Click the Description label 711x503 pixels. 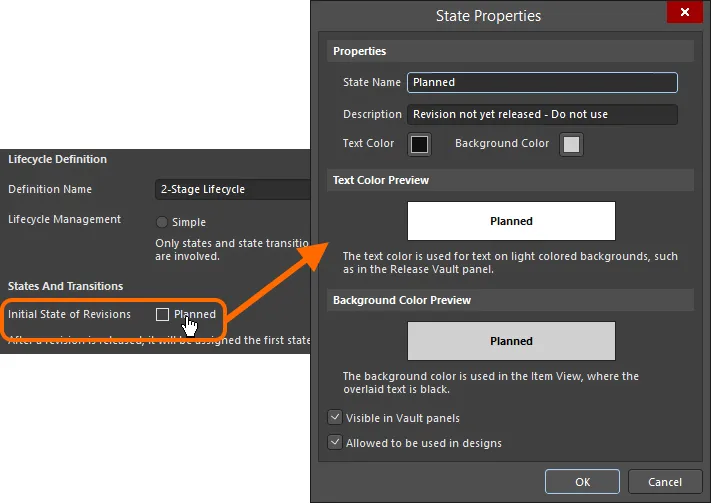point(372,114)
